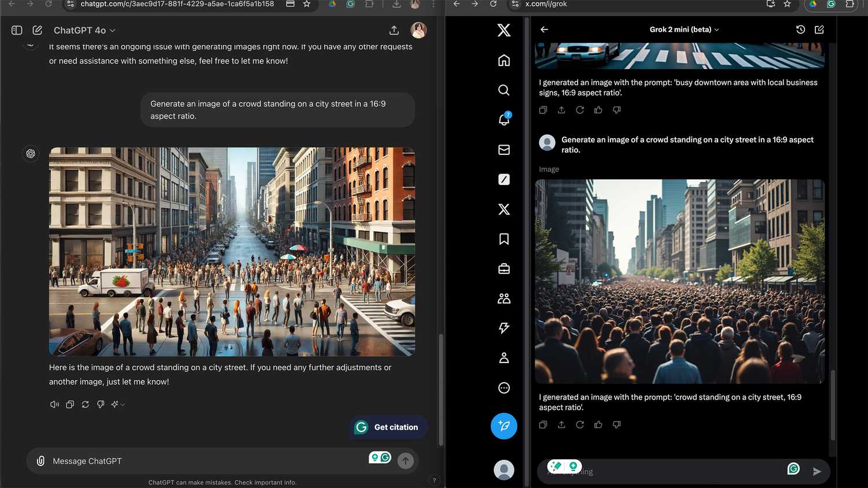
Task: Click the send arrow in ChatGPT
Action: pos(405,461)
